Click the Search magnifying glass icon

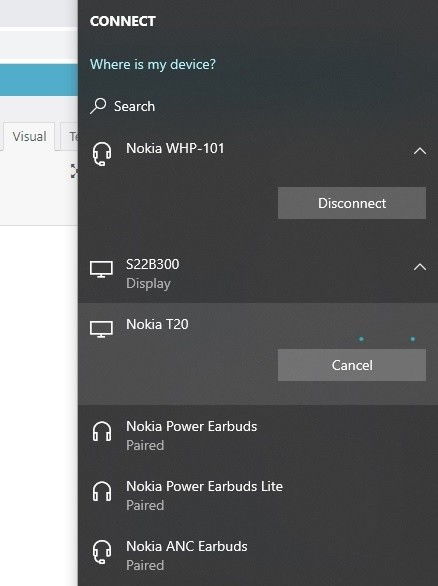click(x=98, y=106)
